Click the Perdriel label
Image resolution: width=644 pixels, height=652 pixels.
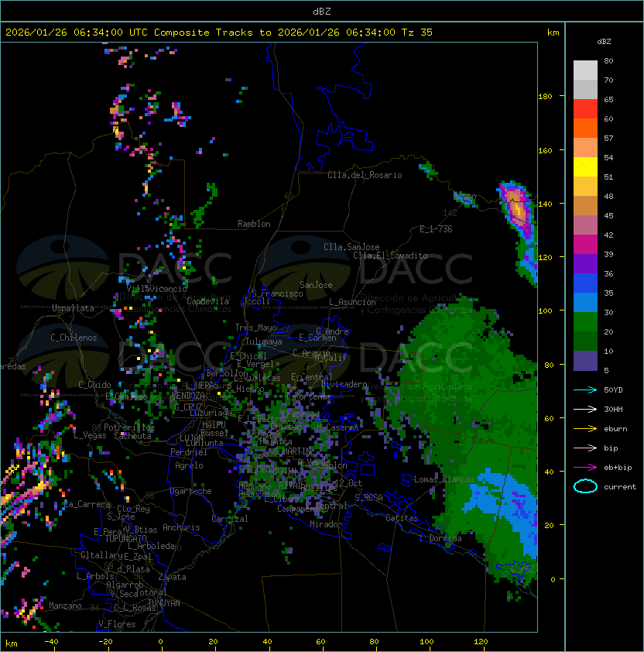189,451
